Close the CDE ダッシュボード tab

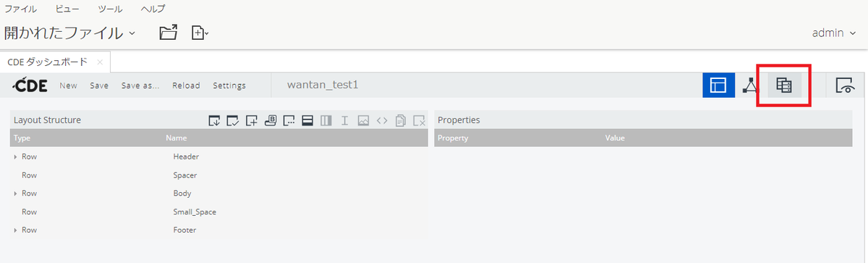[100, 62]
